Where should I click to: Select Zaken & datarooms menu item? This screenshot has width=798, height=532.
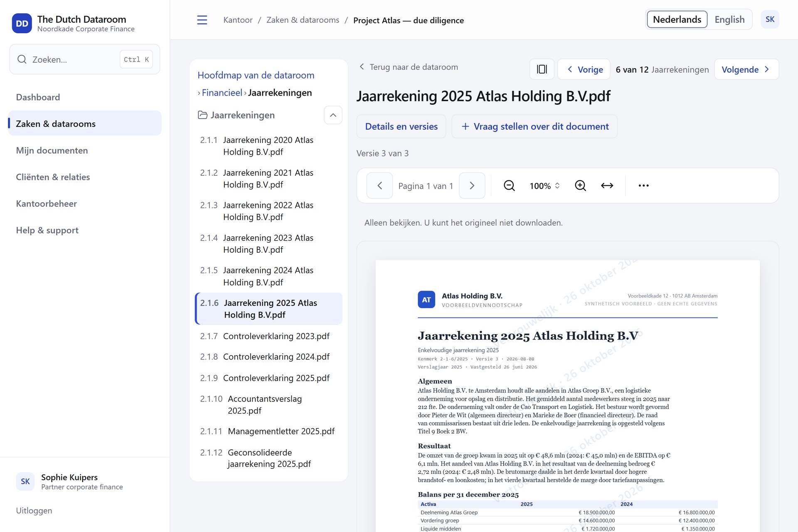click(85, 124)
